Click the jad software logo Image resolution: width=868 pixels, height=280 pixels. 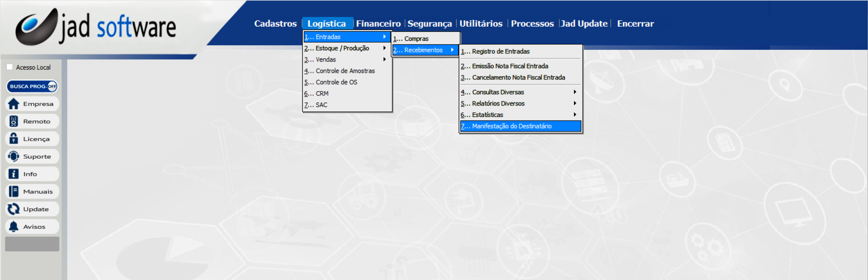(96, 27)
